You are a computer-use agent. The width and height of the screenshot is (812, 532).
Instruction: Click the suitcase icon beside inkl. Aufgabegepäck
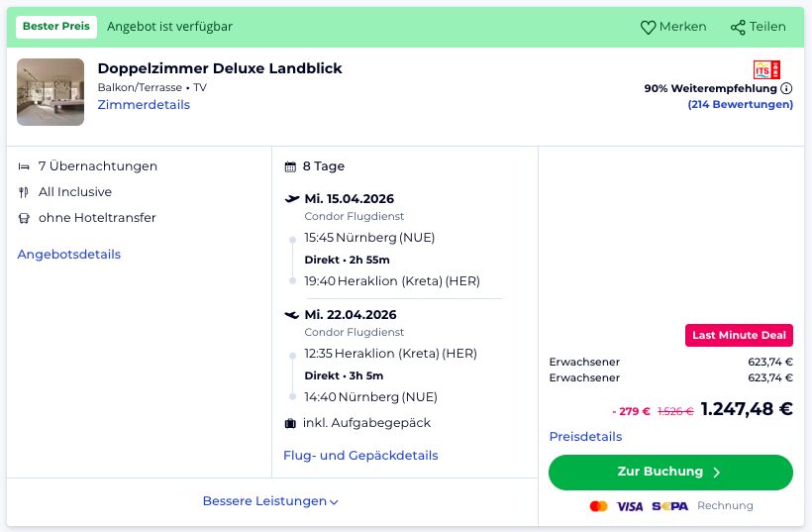(x=290, y=423)
